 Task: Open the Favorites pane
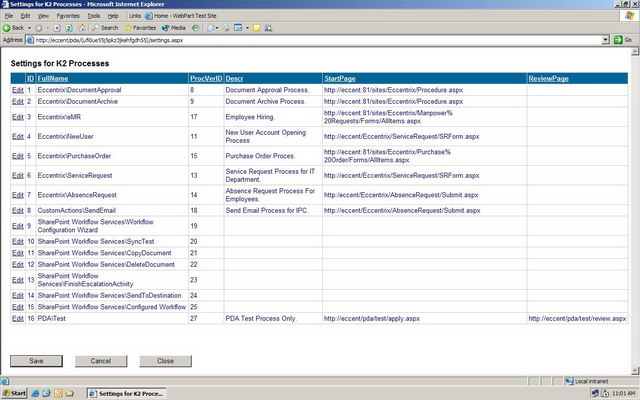(140, 28)
